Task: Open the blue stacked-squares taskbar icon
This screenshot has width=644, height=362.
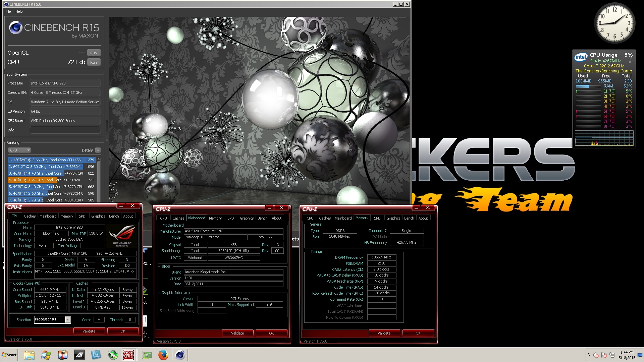Action: (96, 355)
